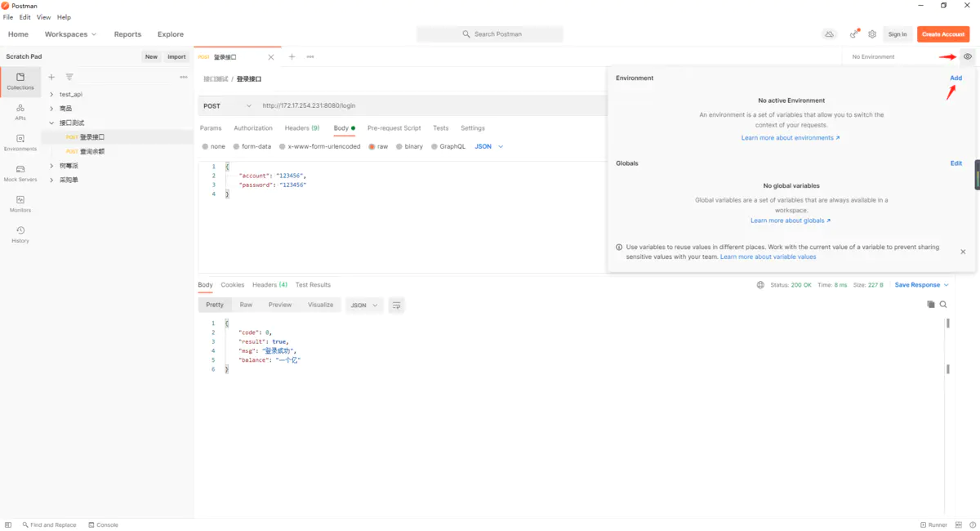980x531 pixels.
Task: Click the request URL input field
Action: (x=433, y=106)
